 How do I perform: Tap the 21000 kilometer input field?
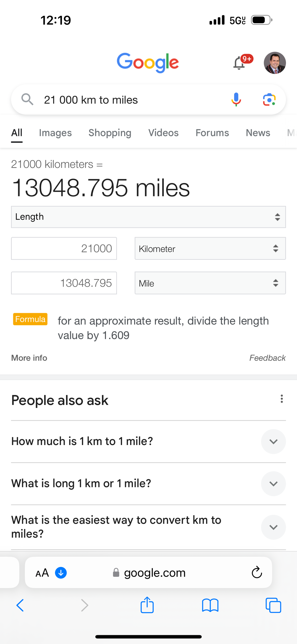[64, 248]
